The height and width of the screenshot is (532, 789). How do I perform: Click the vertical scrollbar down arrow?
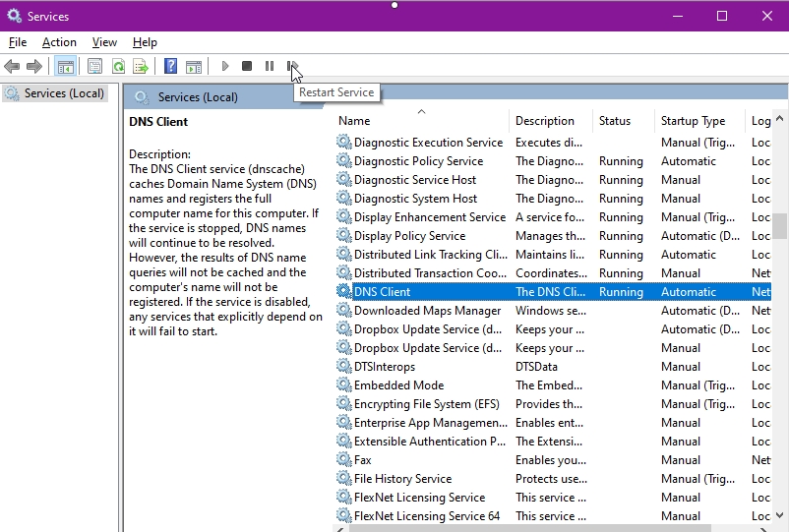[x=780, y=515]
